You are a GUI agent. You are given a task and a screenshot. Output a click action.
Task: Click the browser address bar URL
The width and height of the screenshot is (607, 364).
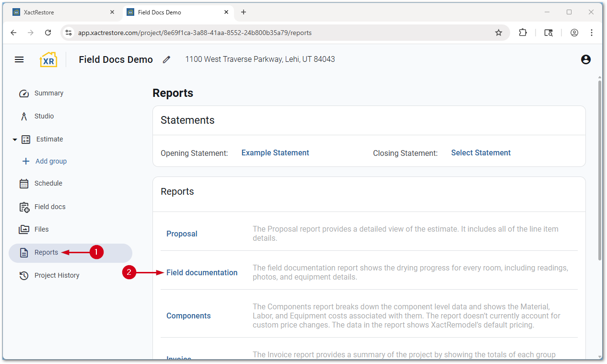point(195,33)
